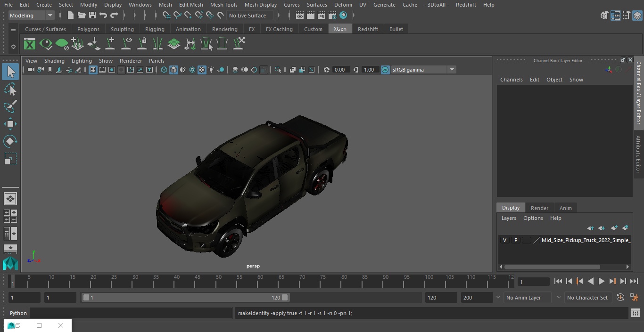Screen dimensions: 644x332
Task: Open the Mesh Tools menu
Action: [223, 5]
